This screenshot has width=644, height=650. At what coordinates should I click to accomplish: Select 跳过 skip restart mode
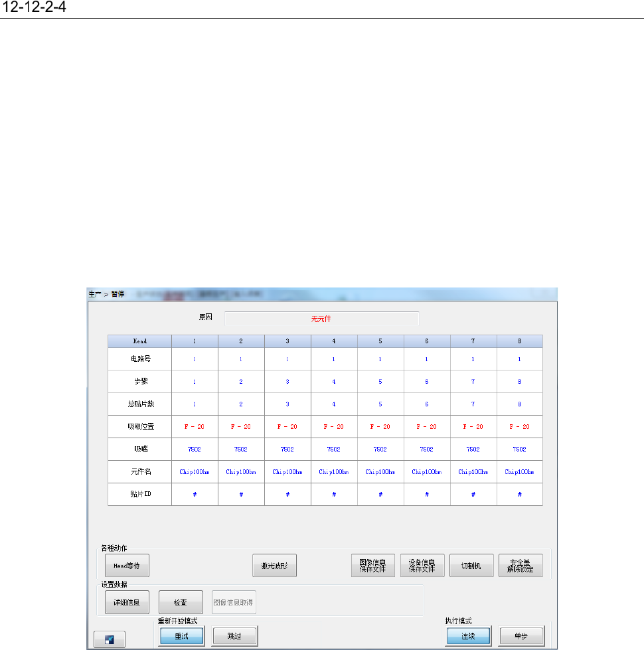click(234, 636)
